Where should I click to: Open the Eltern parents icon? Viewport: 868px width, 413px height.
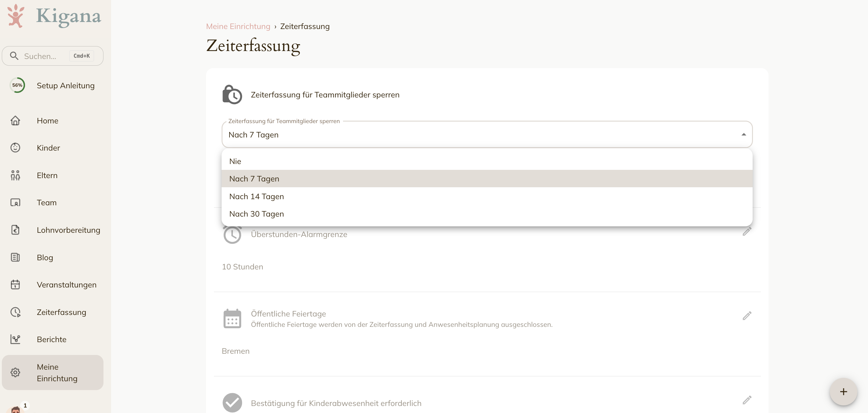15,175
